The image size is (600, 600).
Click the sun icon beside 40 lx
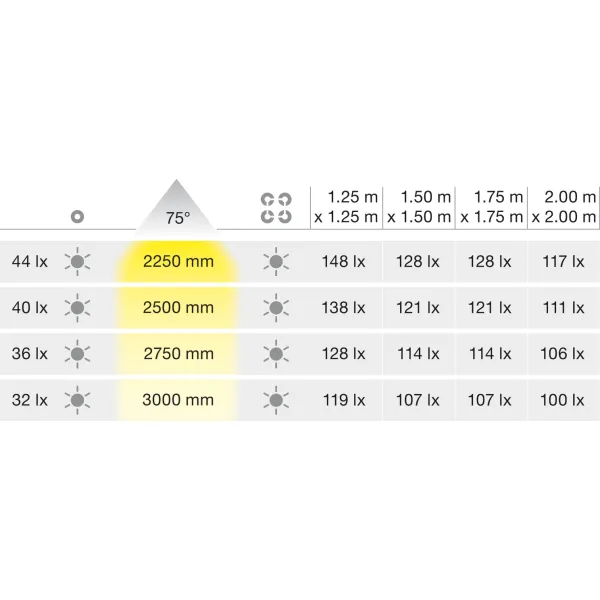tap(77, 308)
